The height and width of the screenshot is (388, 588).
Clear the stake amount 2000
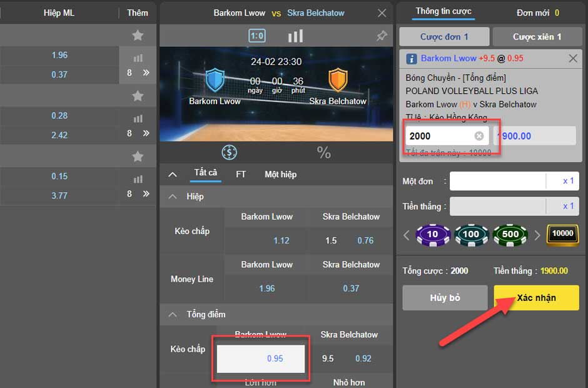coord(479,136)
